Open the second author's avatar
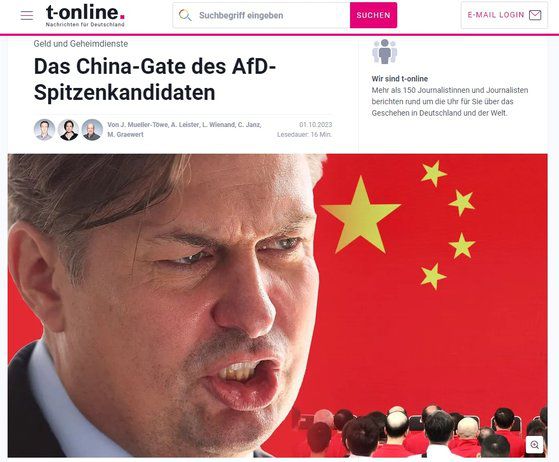559x462 pixels. 68,129
